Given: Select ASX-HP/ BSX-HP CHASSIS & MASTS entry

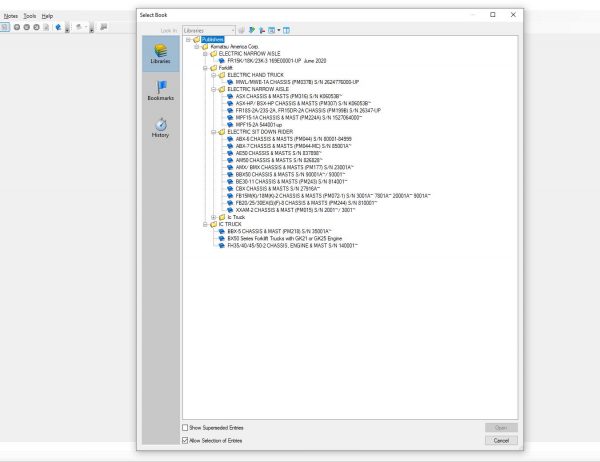Looking at the screenshot, I should coord(303,103).
